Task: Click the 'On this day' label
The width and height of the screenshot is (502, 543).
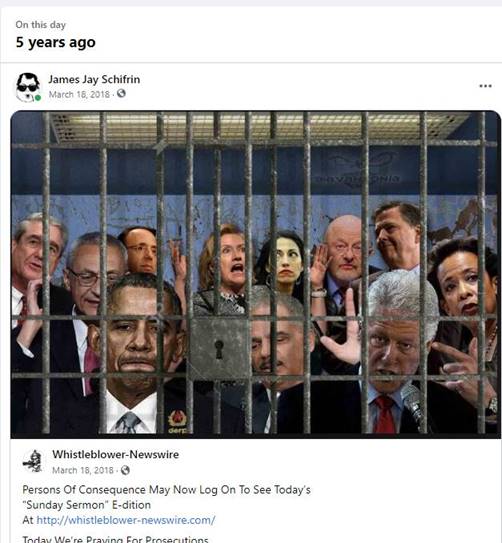Action: click(x=41, y=25)
